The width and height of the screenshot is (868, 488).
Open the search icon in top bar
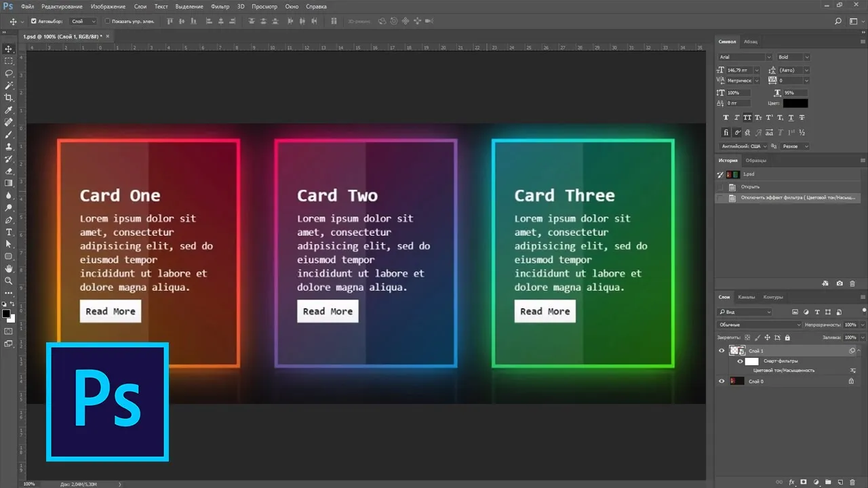click(x=837, y=22)
